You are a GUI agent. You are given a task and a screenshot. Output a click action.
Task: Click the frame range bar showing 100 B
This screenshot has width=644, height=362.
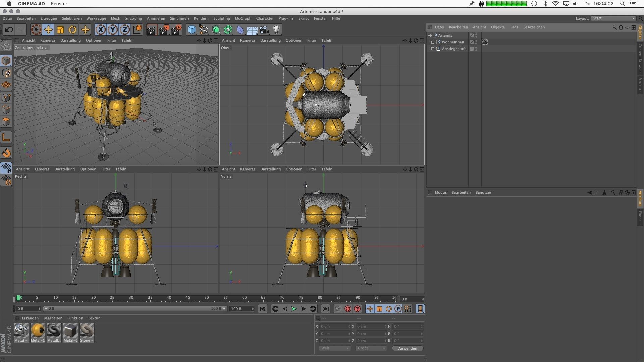click(136, 309)
